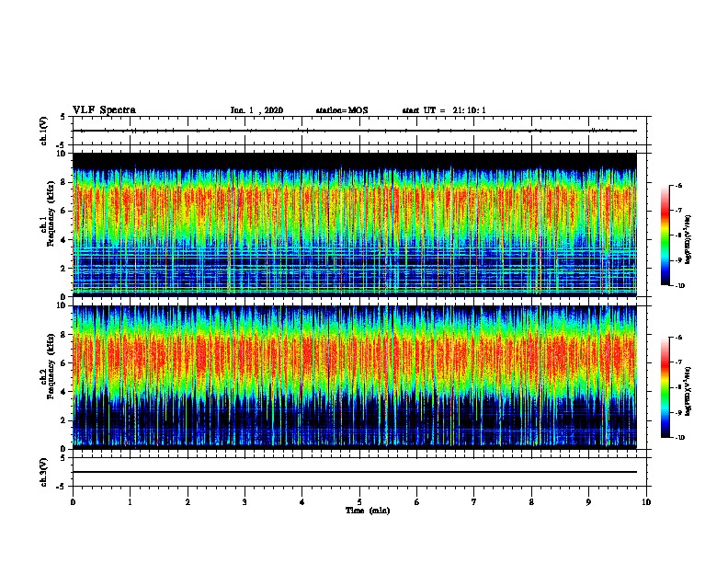Click the ch.2 spectrogram color scale bar
This screenshot has width=728, height=563.
click(x=665, y=387)
